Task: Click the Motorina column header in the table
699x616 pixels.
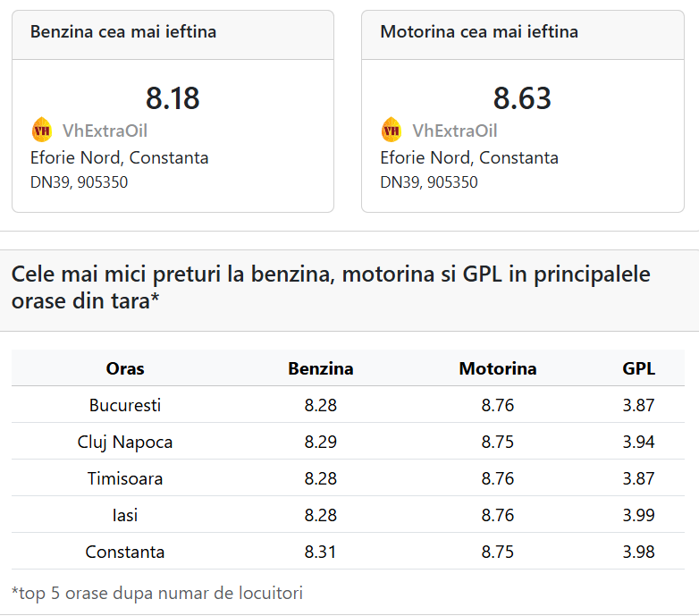Action: tap(497, 368)
